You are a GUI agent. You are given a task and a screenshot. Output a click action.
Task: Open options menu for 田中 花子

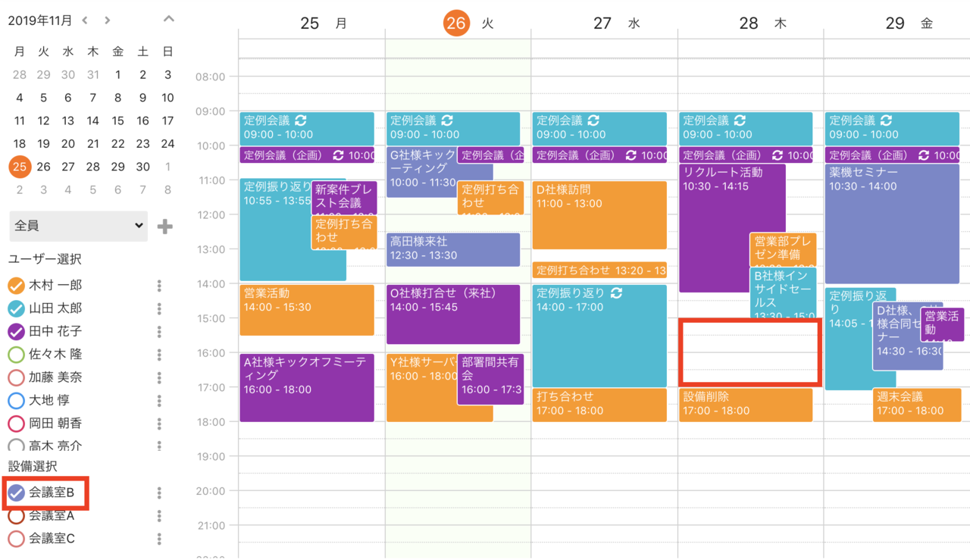point(159,331)
